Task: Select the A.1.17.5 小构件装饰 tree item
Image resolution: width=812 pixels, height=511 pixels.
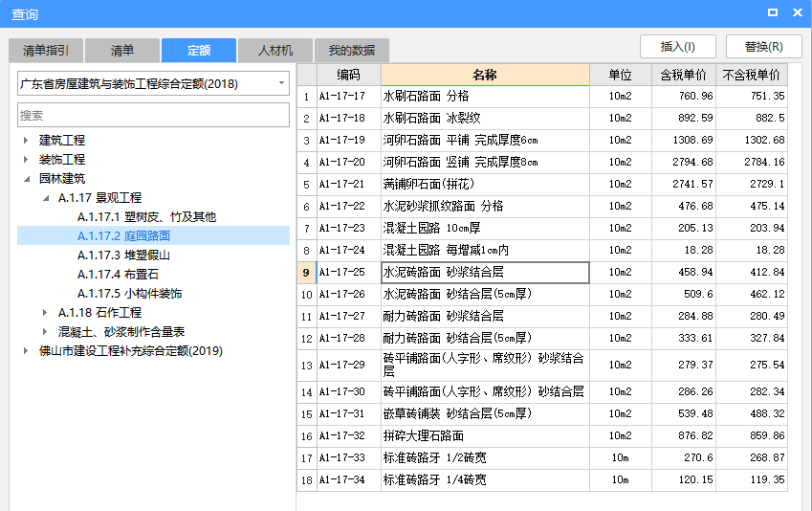Action: click(x=129, y=294)
